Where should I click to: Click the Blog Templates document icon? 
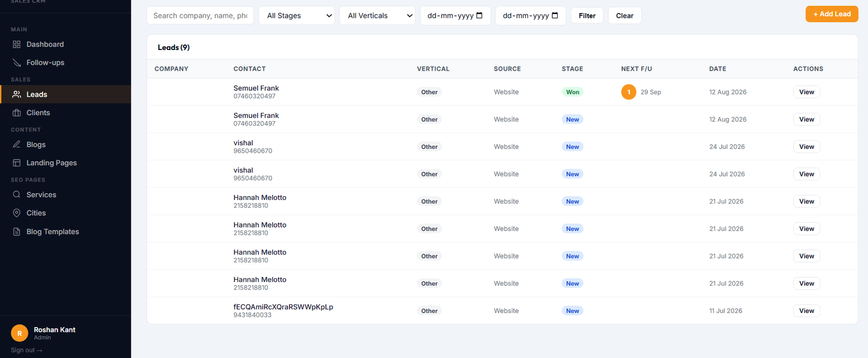point(17,231)
